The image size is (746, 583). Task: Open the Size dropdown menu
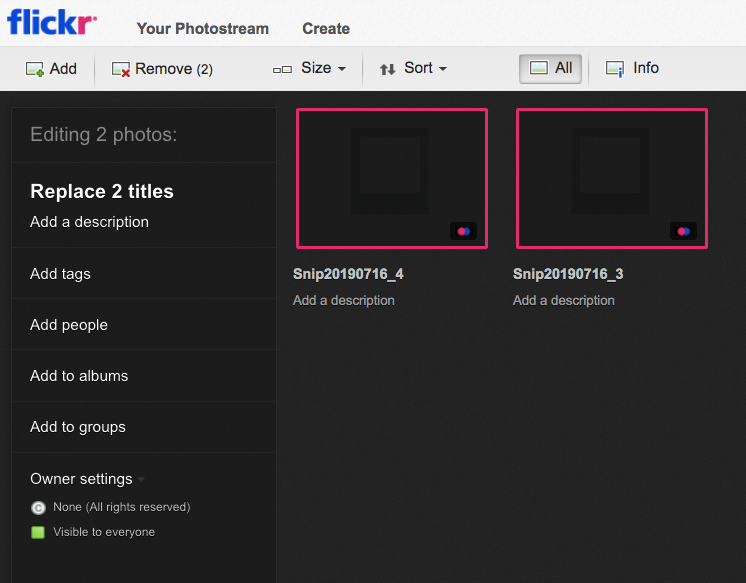[x=323, y=68]
